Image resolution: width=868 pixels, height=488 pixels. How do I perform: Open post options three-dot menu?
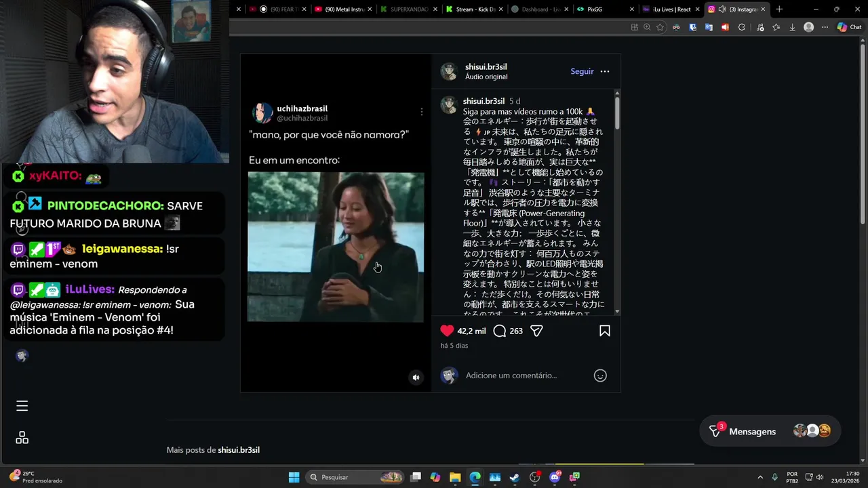click(605, 71)
